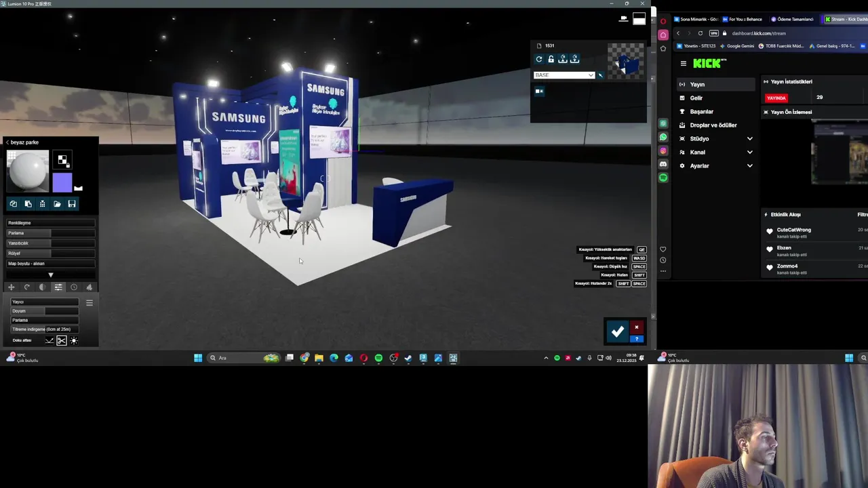The width and height of the screenshot is (868, 488).
Task: Click the paste material icon
Action: point(28,203)
